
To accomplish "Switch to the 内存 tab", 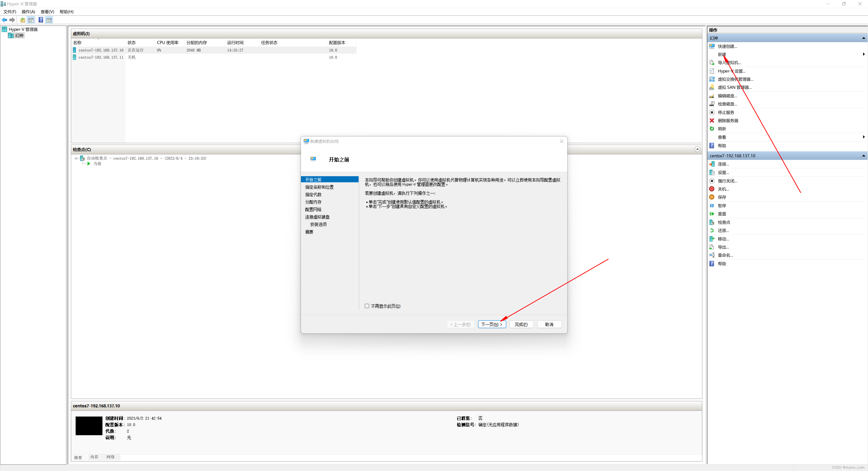I will (94, 457).
